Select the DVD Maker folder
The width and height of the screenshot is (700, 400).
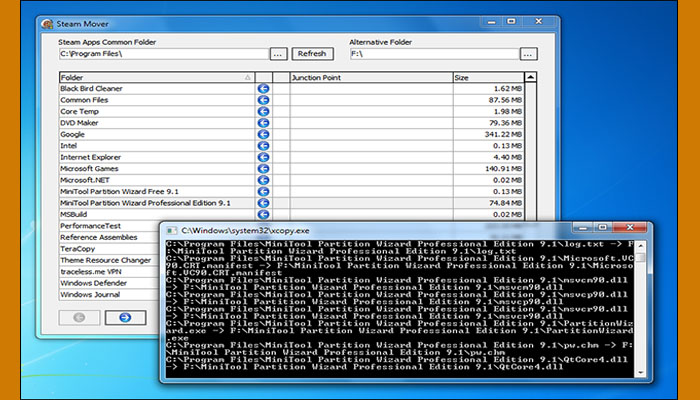click(x=79, y=123)
